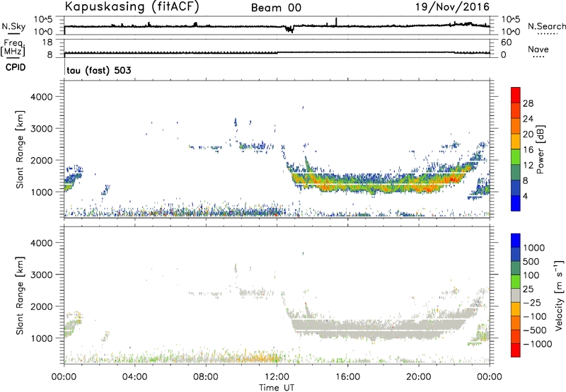
Task: Click the "500" value on Velocity colorbar
Action: click(x=531, y=262)
